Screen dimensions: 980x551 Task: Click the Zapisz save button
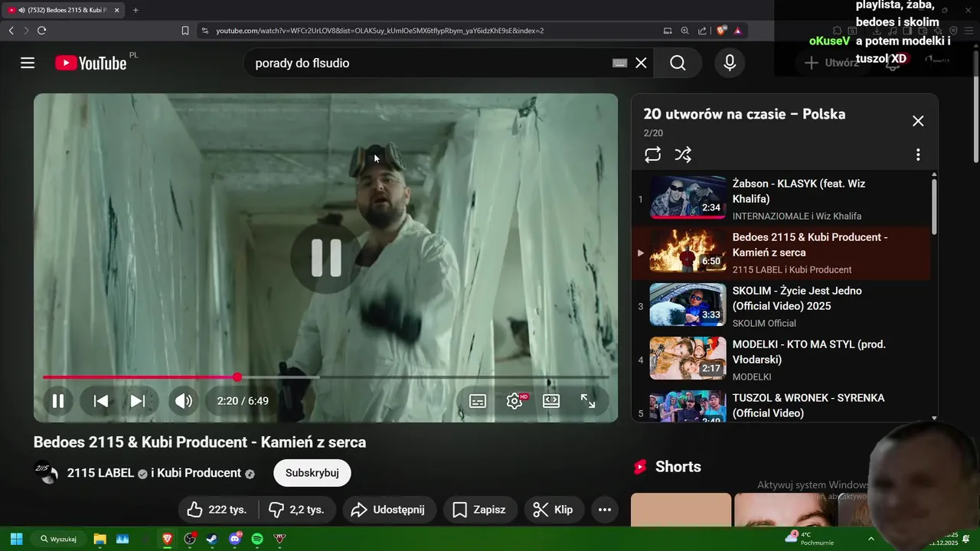click(x=480, y=510)
